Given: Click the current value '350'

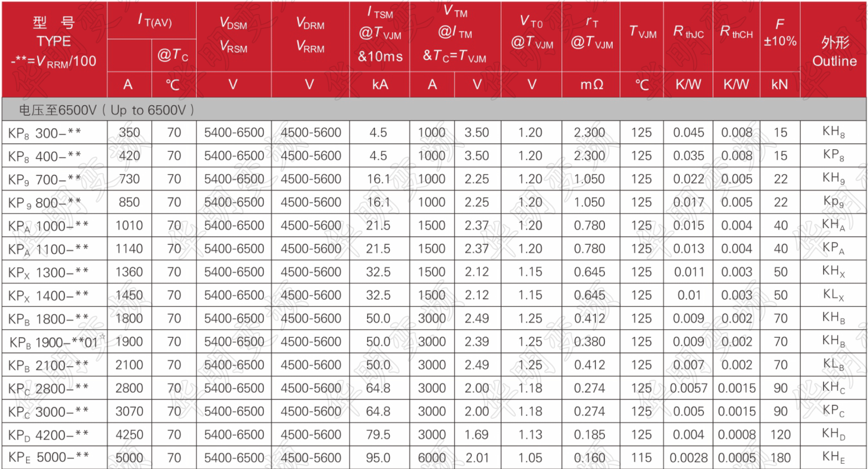Looking at the screenshot, I should 129,132.
